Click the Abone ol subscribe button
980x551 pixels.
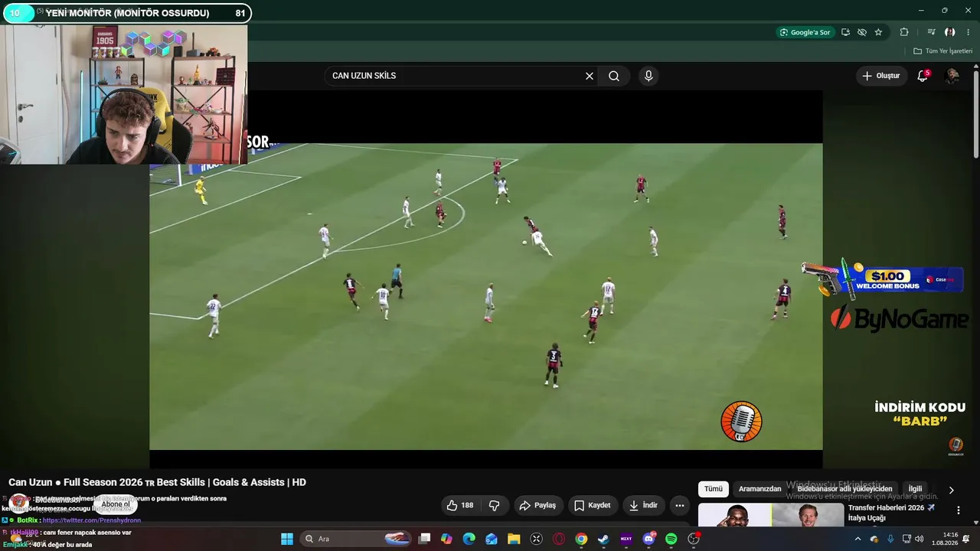click(x=116, y=504)
